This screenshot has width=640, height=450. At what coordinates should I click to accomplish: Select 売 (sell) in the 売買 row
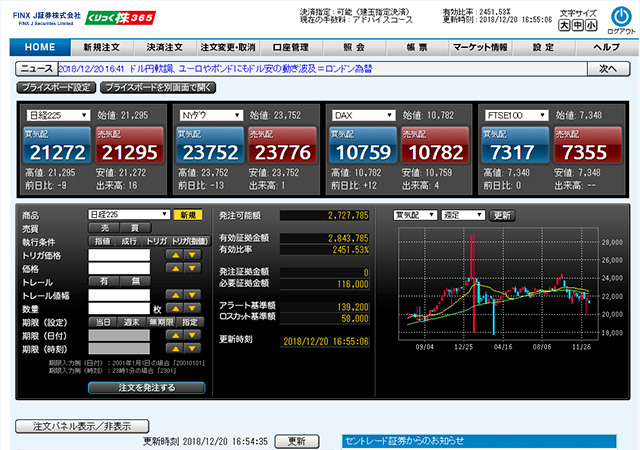pos(103,228)
